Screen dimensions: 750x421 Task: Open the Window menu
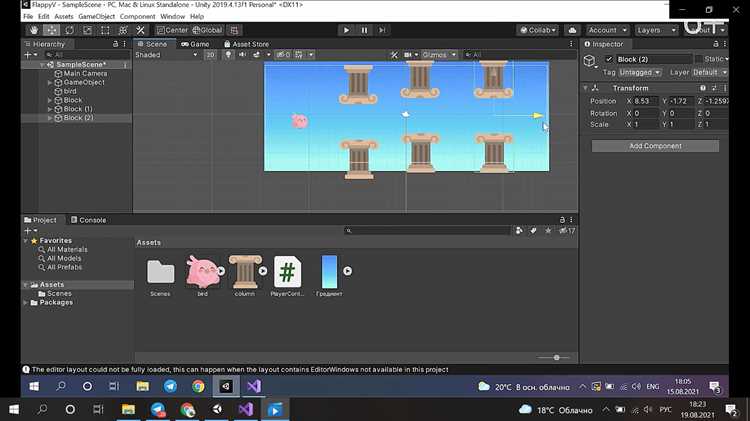(x=172, y=16)
